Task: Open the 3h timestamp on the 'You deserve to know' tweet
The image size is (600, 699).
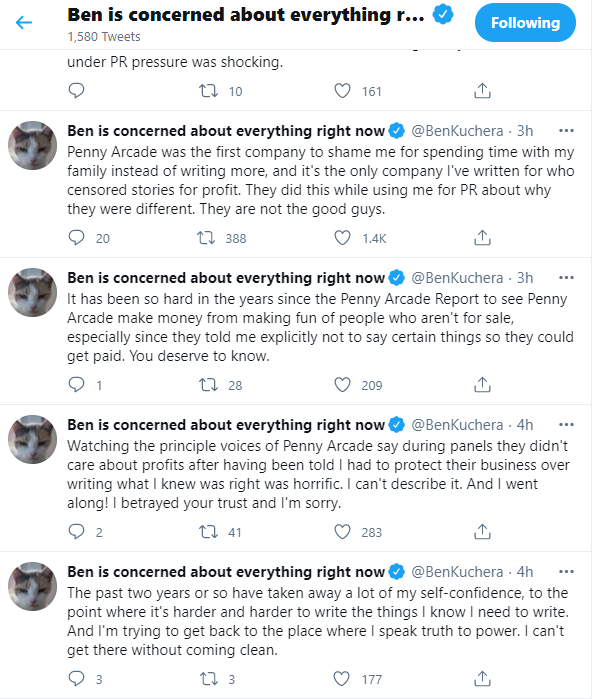Action: click(525, 278)
